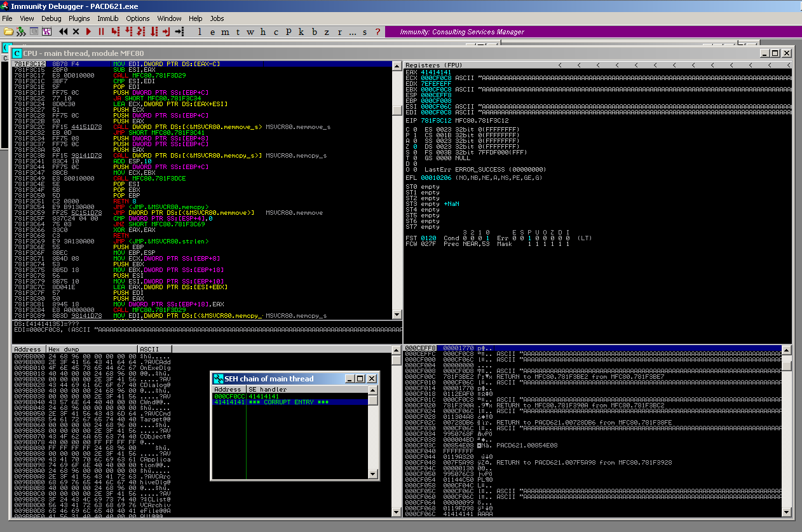Open the Python shell toolbar icon
Image resolution: width=802 pixels, height=532 pixels.
coord(21,31)
